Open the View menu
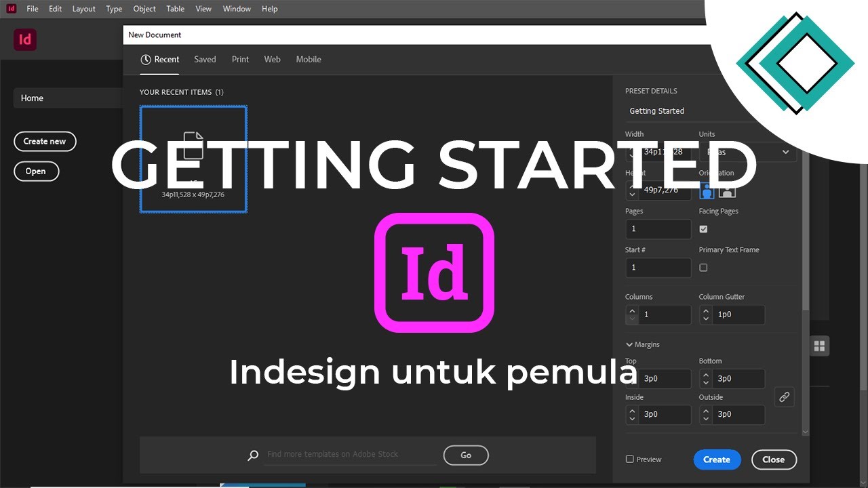 tap(203, 9)
